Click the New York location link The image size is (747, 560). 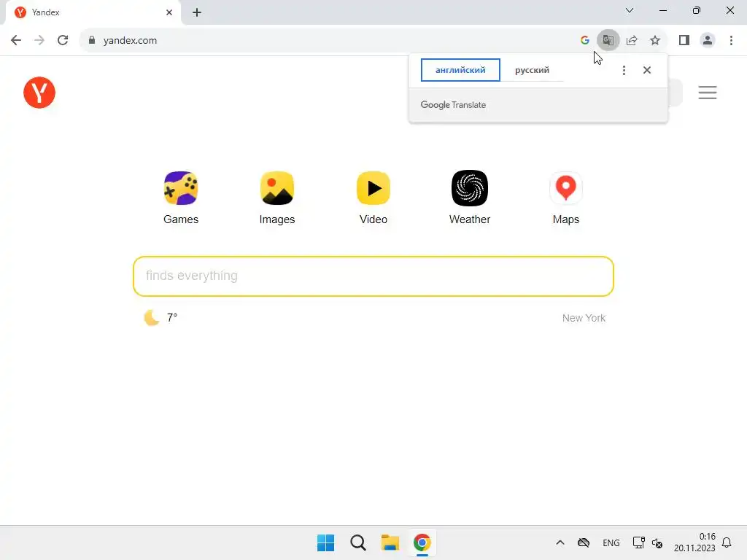584,318
